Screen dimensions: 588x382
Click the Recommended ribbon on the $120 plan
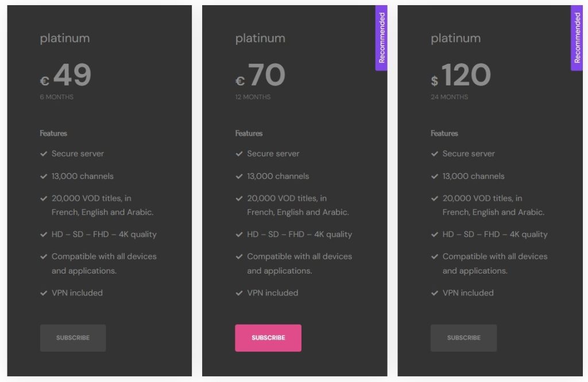coord(577,38)
